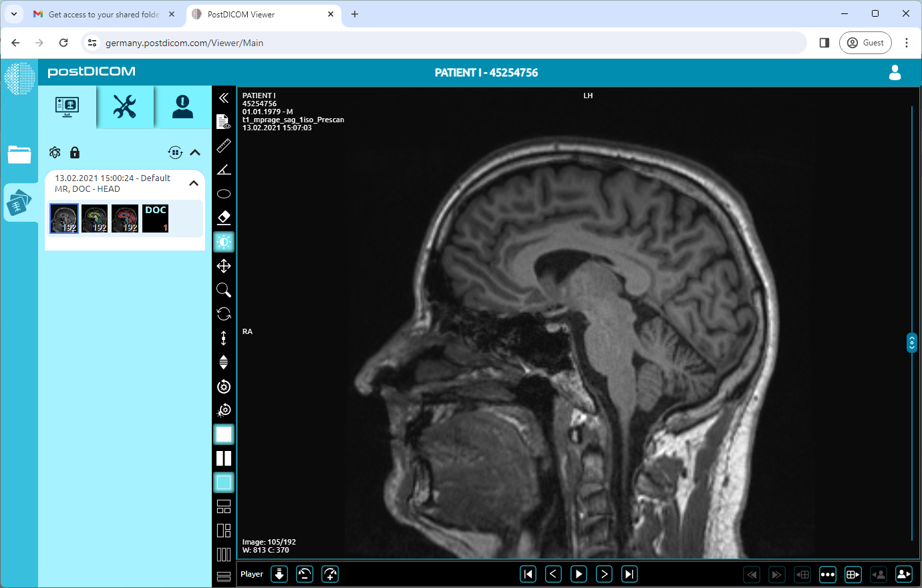Open the DOC series thumbnail

tap(155, 218)
